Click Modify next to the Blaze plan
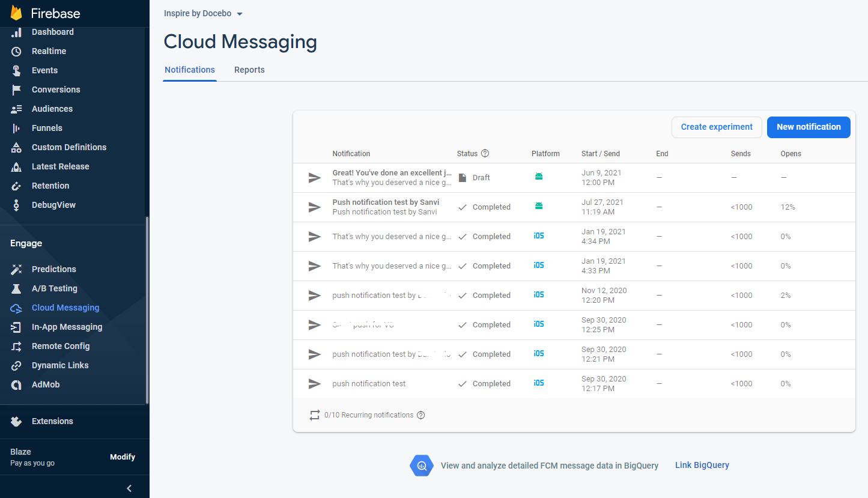This screenshot has width=868, height=498. [x=123, y=457]
